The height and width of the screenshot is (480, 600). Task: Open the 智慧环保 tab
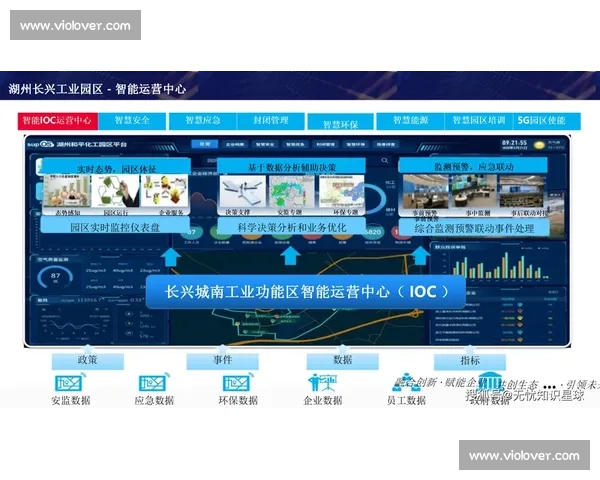pyautogui.click(x=340, y=122)
